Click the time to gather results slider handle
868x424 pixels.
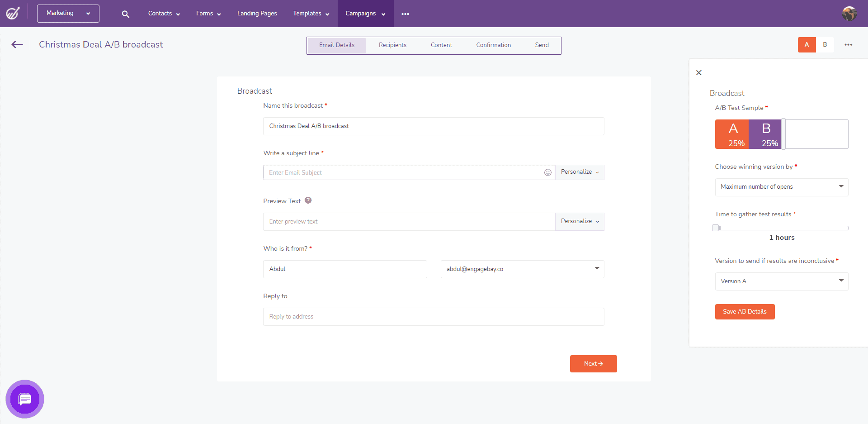tap(716, 228)
